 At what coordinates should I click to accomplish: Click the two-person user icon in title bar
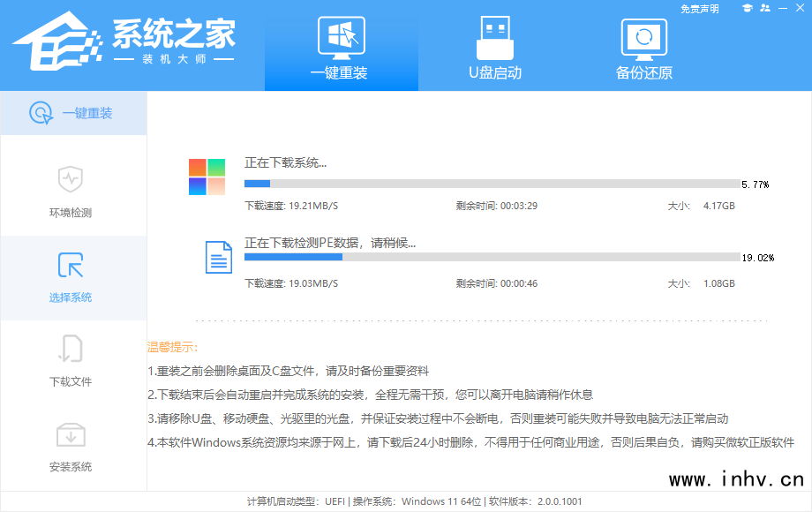[x=765, y=8]
